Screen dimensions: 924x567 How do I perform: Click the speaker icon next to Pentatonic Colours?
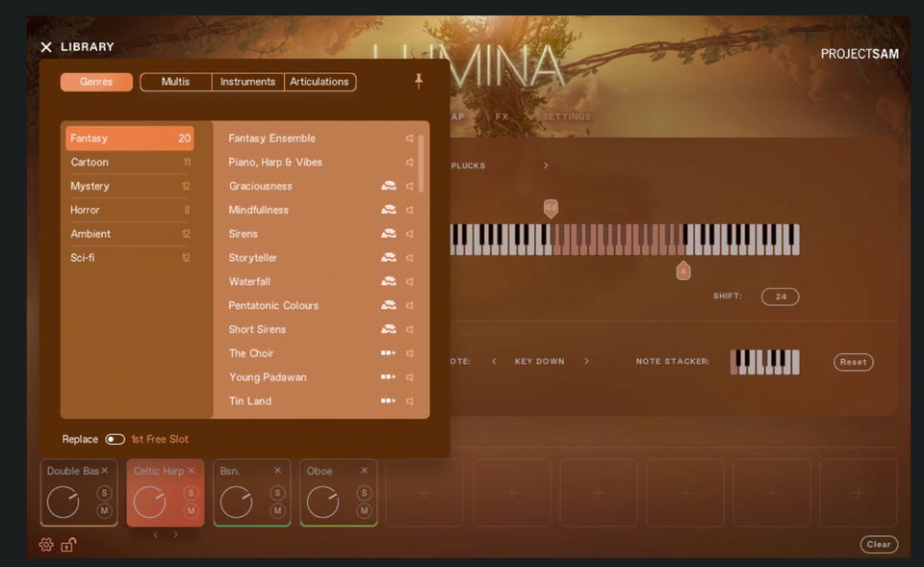[x=409, y=305]
